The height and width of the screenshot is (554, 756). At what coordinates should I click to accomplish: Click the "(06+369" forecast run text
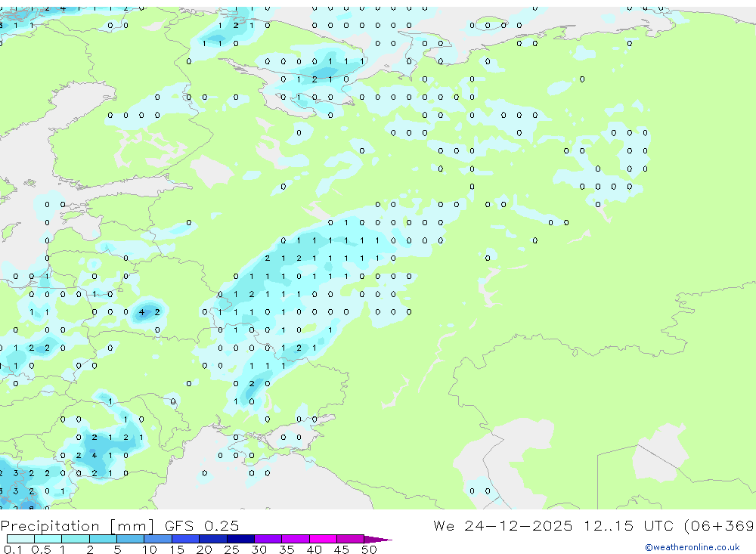click(x=720, y=526)
